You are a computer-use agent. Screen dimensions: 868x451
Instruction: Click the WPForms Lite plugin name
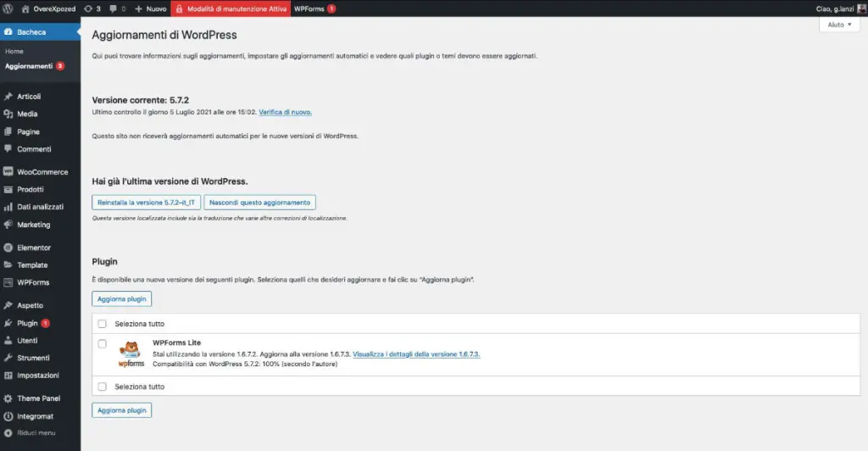point(176,342)
